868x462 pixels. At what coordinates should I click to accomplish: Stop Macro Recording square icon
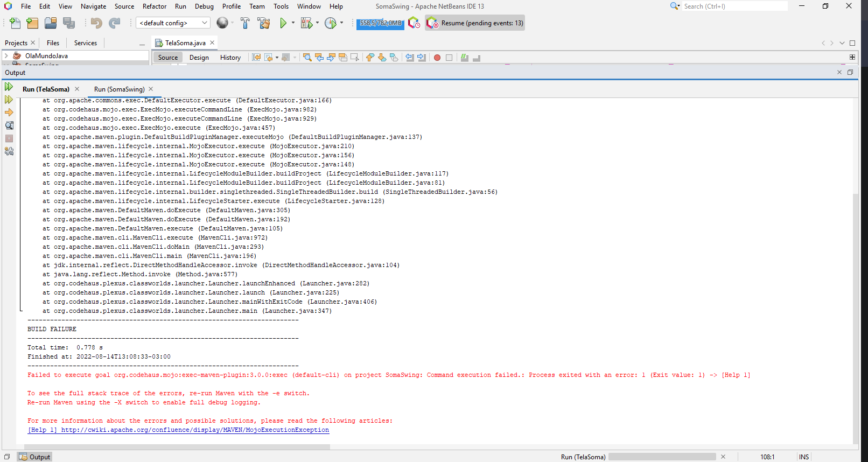(449, 58)
